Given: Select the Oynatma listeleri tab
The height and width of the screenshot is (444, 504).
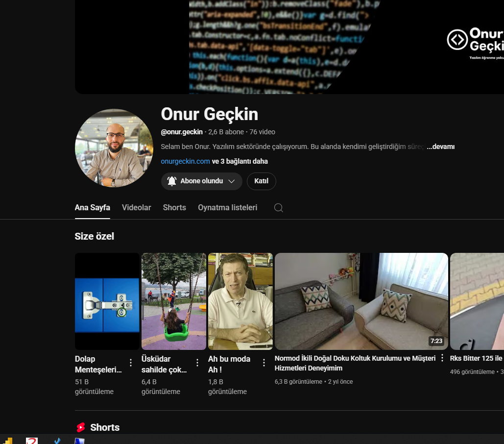Looking at the screenshot, I should (x=228, y=208).
